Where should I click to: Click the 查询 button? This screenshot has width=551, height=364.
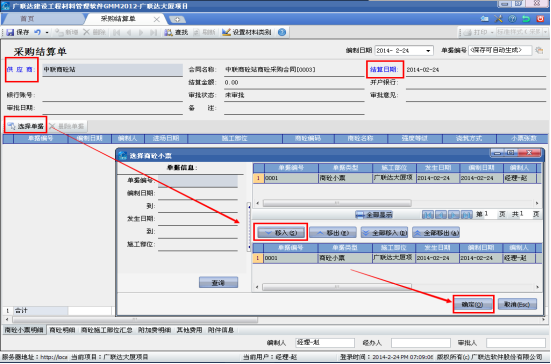tap(218, 282)
